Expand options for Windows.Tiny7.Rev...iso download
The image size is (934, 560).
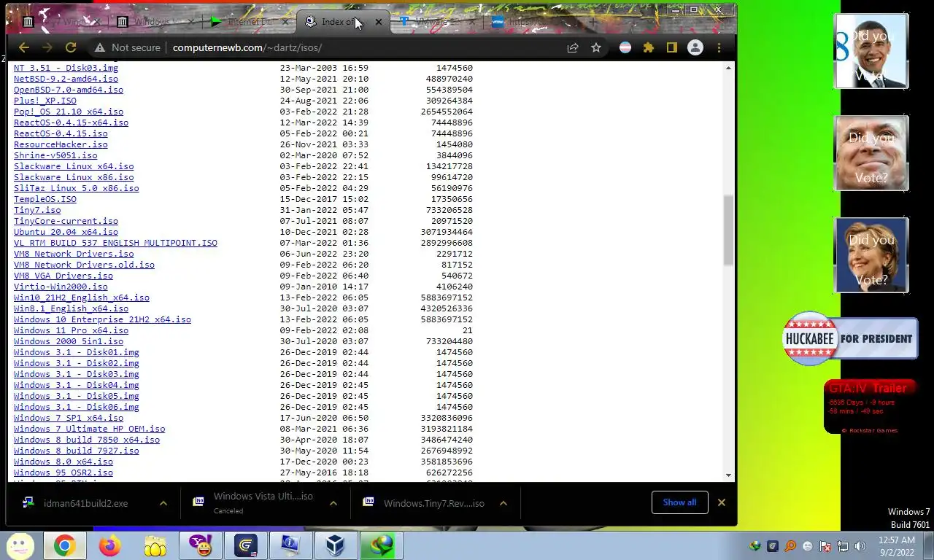coord(503,503)
